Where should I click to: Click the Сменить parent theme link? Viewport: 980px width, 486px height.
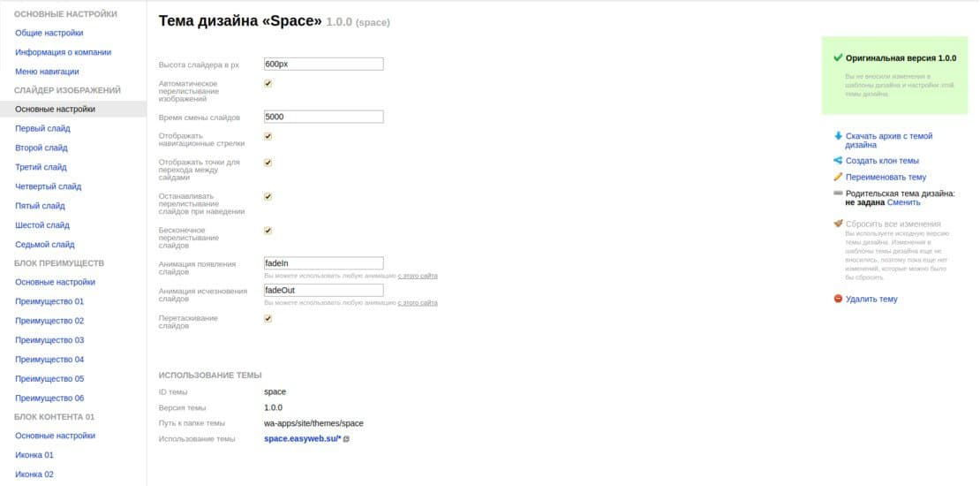(903, 202)
